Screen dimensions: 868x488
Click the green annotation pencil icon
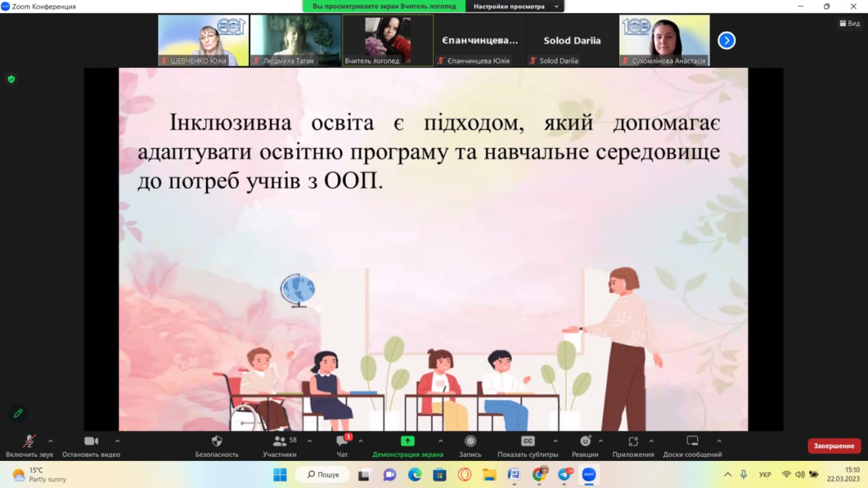point(18,413)
